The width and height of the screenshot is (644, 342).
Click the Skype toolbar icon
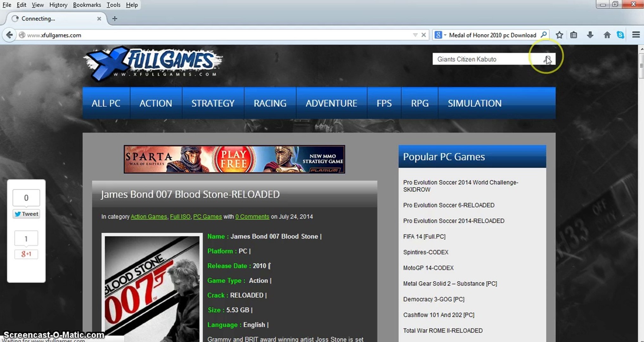point(621,35)
